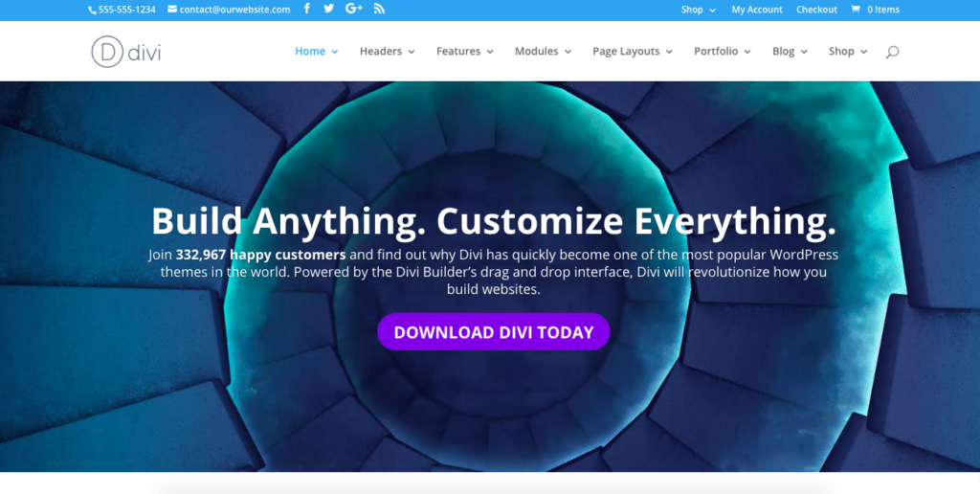Expand the top bar Shop dropdown arrow
Screen dimensions: 980x494
tap(712, 10)
